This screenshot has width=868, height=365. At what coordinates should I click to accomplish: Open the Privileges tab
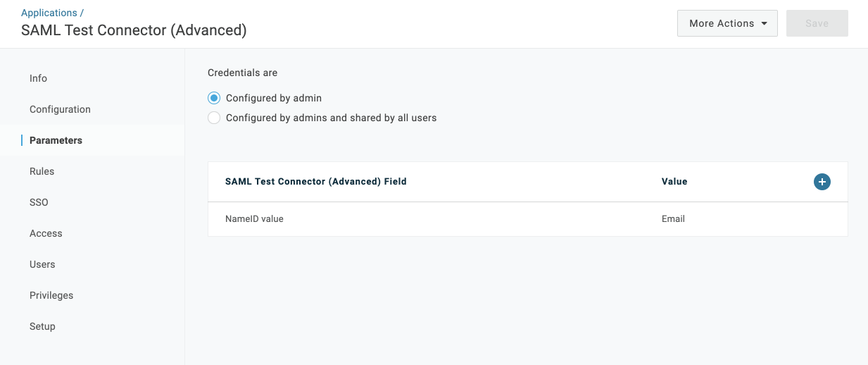51,295
